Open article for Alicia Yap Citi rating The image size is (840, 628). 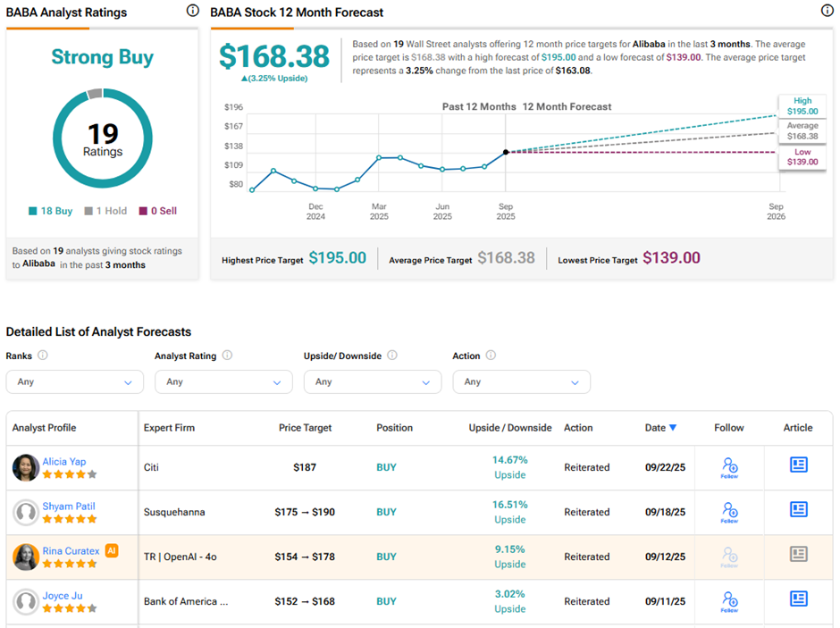point(798,465)
